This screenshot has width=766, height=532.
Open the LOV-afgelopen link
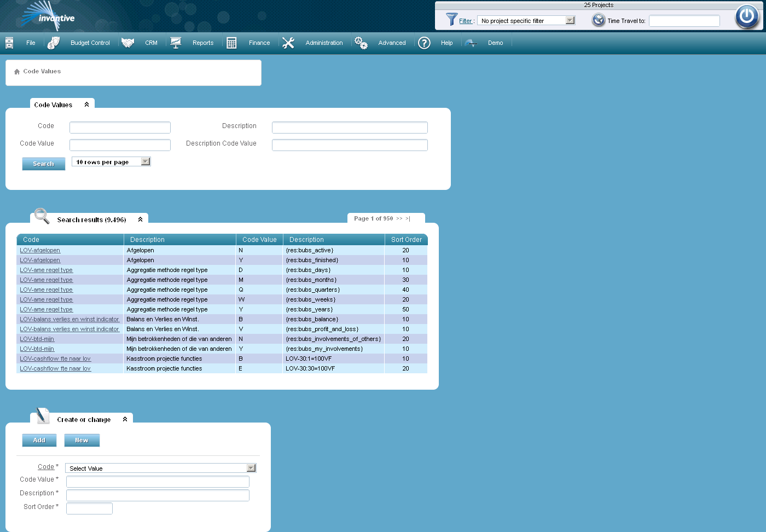(40, 250)
